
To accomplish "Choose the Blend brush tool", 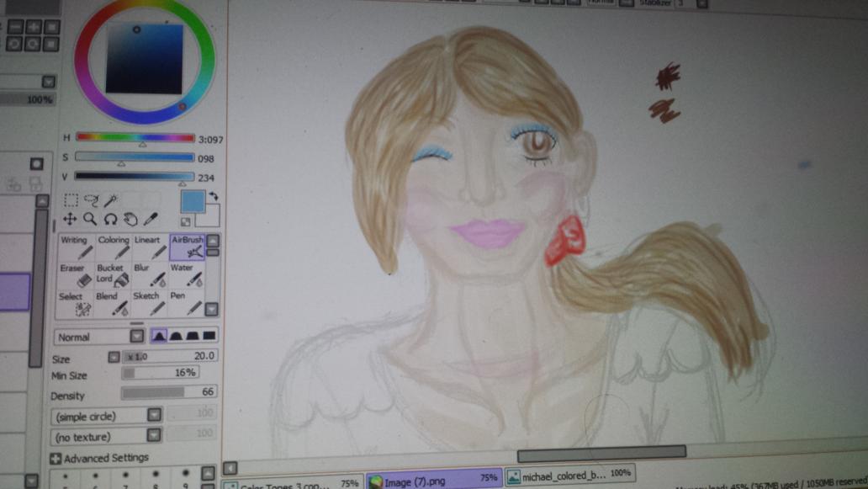I will pos(113,304).
